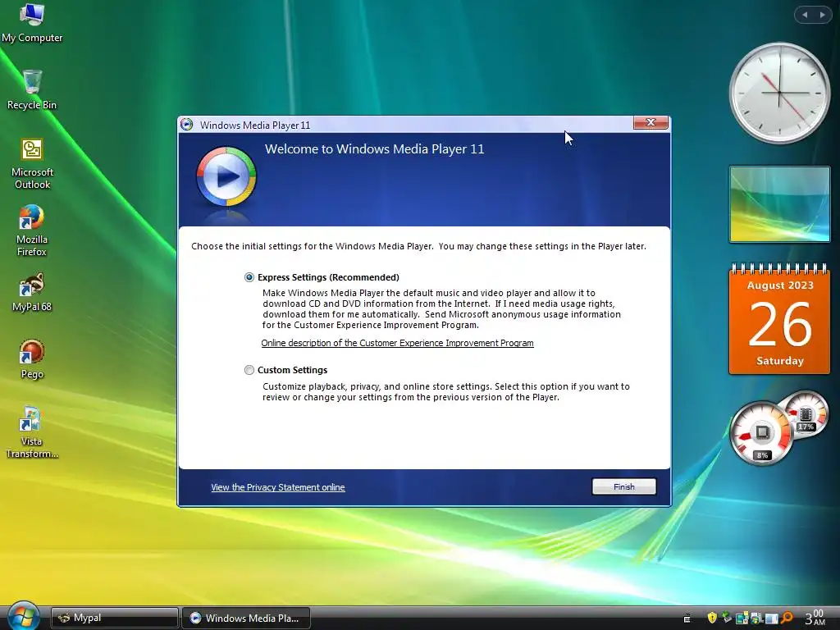Click the safely remove hardware tray icon
Screen dimensions: 840x630
coord(727,616)
